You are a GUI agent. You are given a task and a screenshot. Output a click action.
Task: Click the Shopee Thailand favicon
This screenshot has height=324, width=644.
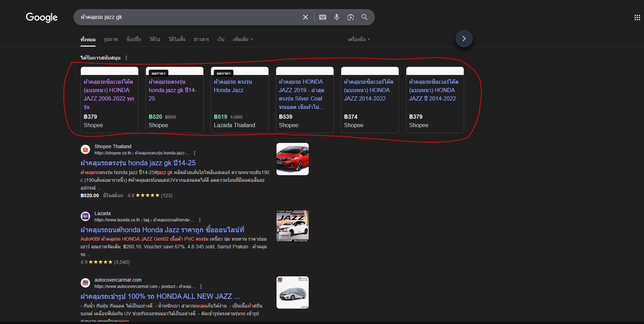[85, 150]
